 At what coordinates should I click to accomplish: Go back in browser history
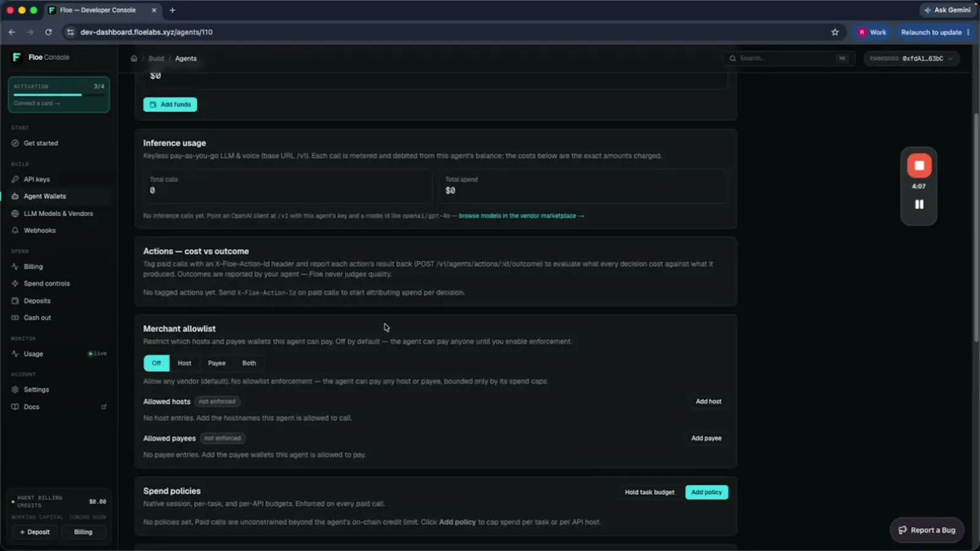(x=12, y=32)
